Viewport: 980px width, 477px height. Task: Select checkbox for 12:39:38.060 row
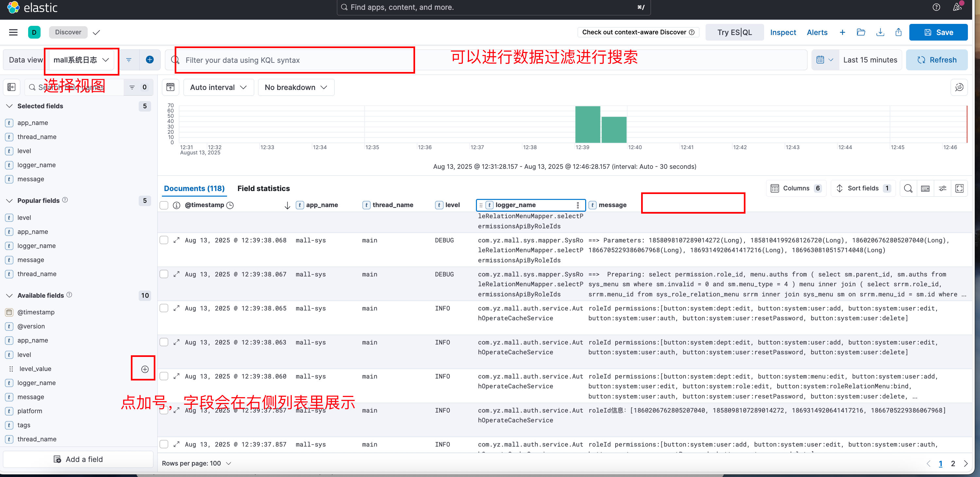[164, 376]
